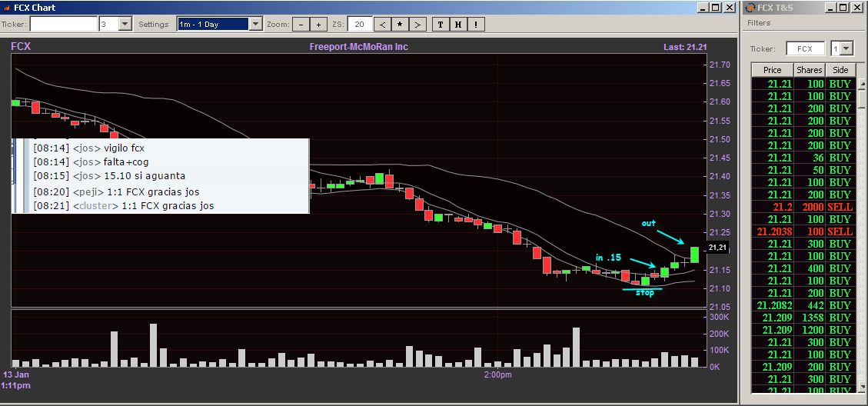Click the 13 Jan date label on axis
This screenshot has width=868, height=406.
pos(15,375)
